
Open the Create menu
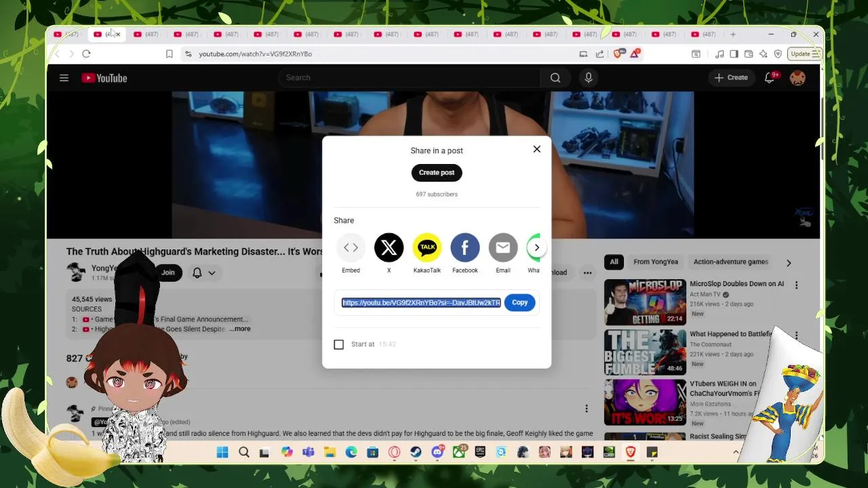(731, 78)
